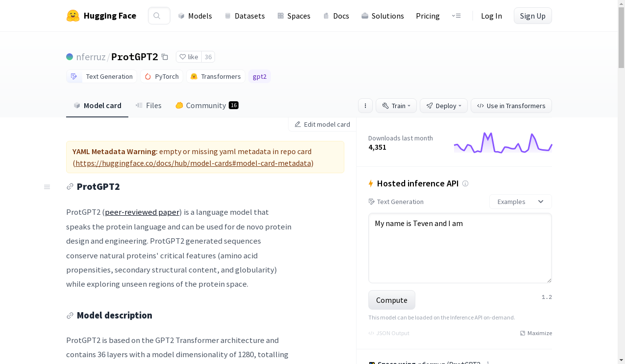This screenshot has height=364, width=625.
Task: Click the Compute button
Action: pos(392,300)
